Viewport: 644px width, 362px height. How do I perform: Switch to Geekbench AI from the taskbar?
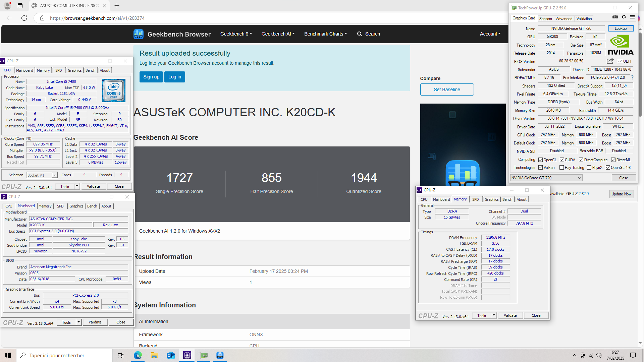220,355
